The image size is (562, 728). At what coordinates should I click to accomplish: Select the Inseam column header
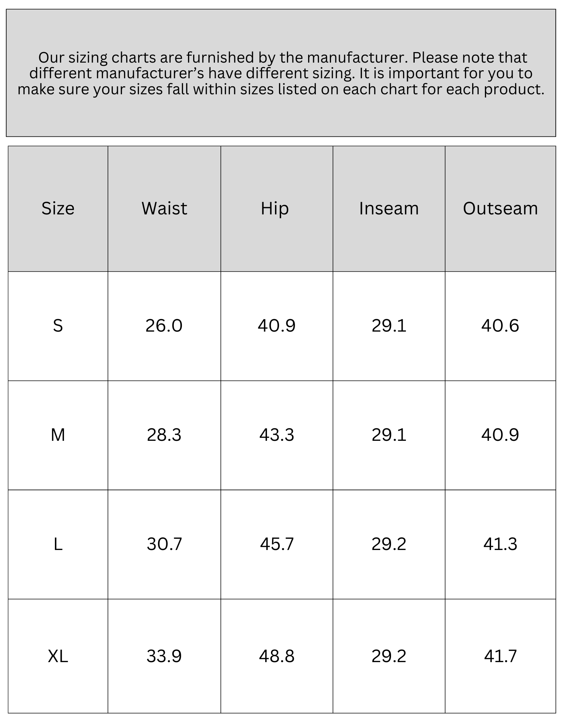click(x=389, y=209)
